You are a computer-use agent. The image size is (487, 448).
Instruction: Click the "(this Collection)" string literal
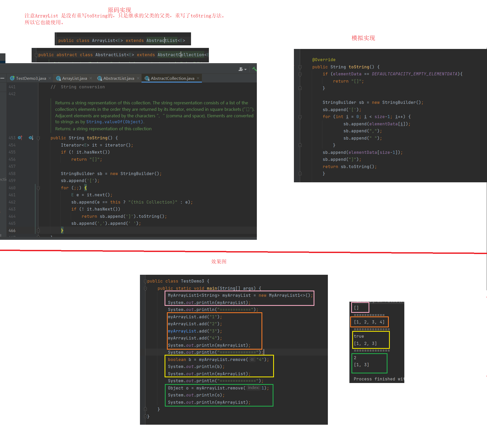[x=153, y=202]
